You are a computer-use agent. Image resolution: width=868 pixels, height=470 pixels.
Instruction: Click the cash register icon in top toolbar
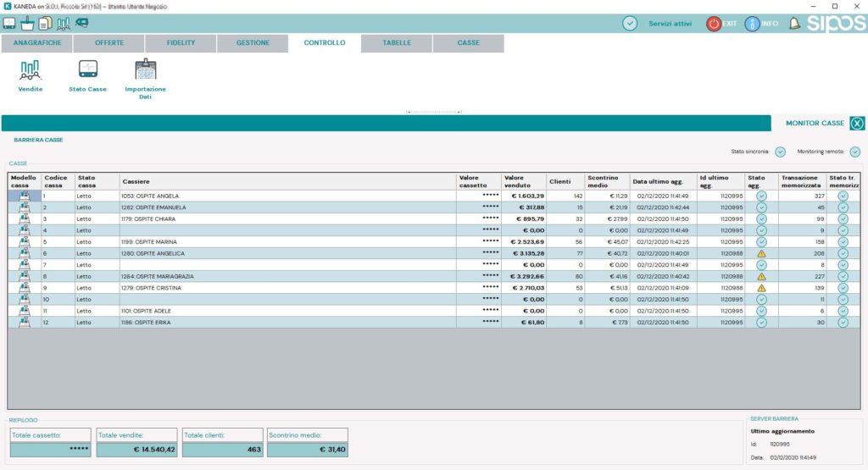point(10,23)
